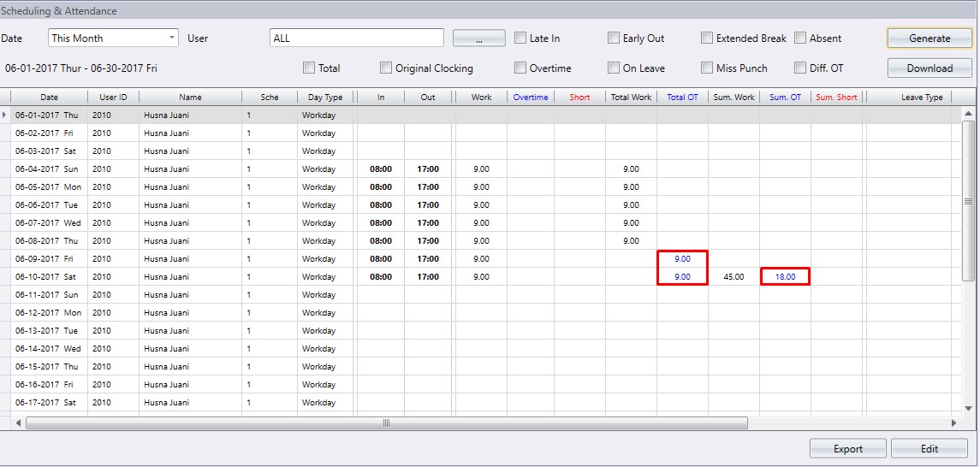Click the 17:00 Out cell for 06-05-2017

coord(427,187)
